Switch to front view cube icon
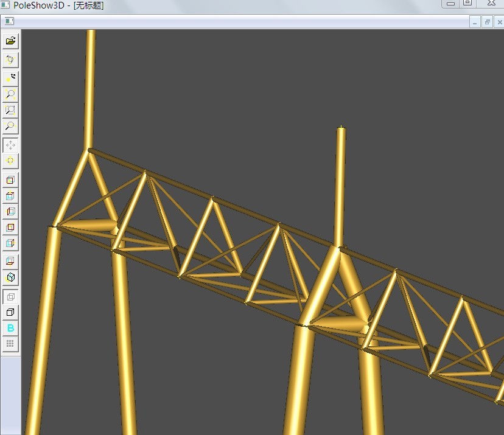The height and width of the screenshot is (435, 504). coord(10,180)
